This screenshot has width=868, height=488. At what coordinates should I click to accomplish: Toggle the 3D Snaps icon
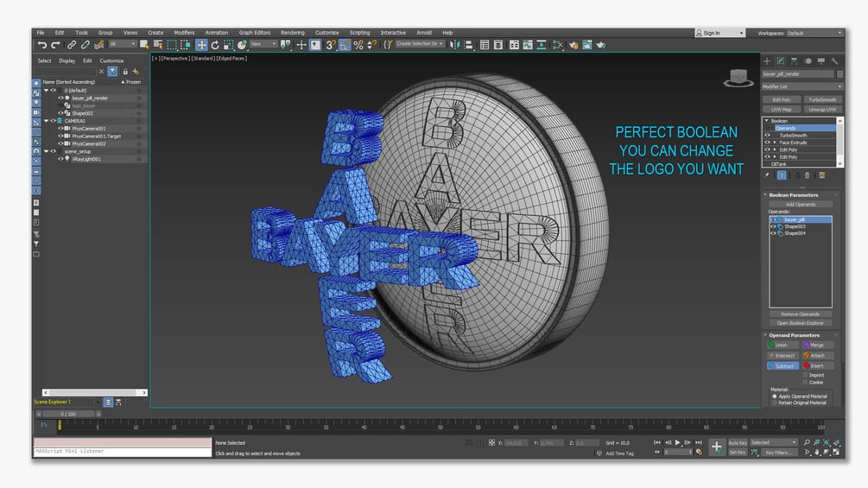(331, 45)
